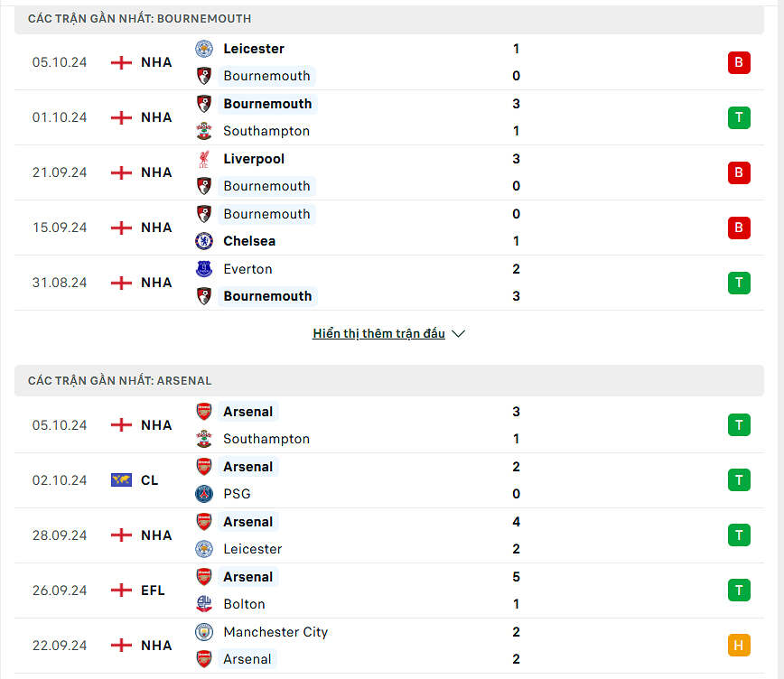The image size is (784, 679).
Task: Click green T badge for Arsenal vs PSG
Action: click(739, 480)
